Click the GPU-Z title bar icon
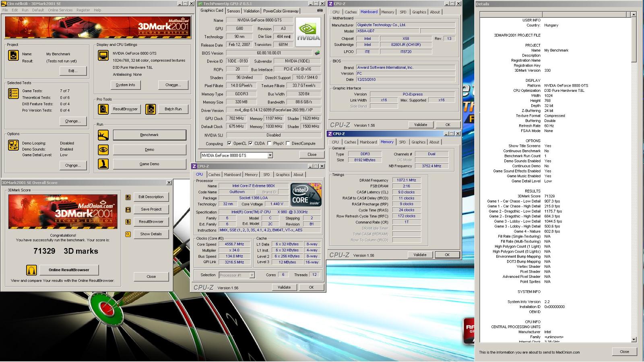The width and height of the screenshot is (644, 362). pyautogui.click(x=200, y=4)
